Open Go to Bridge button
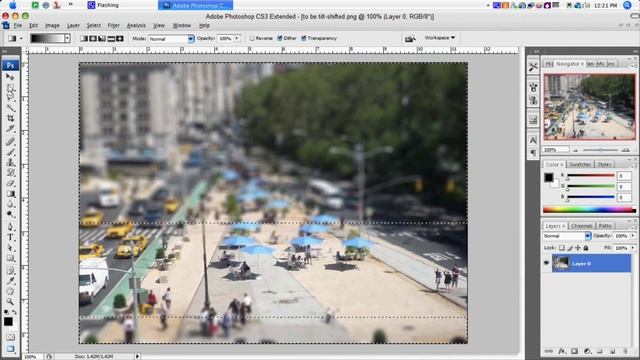640x360 pixels. tap(410, 38)
